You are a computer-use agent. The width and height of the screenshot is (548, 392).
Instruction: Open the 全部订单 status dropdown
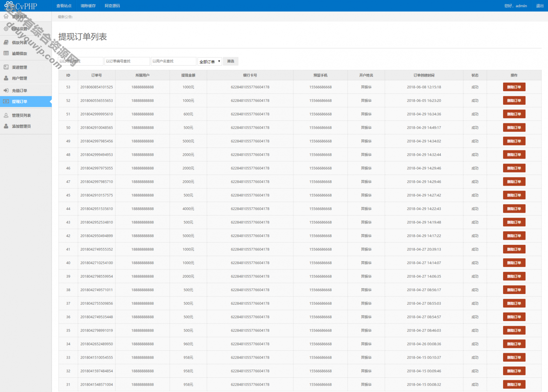coord(210,62)
